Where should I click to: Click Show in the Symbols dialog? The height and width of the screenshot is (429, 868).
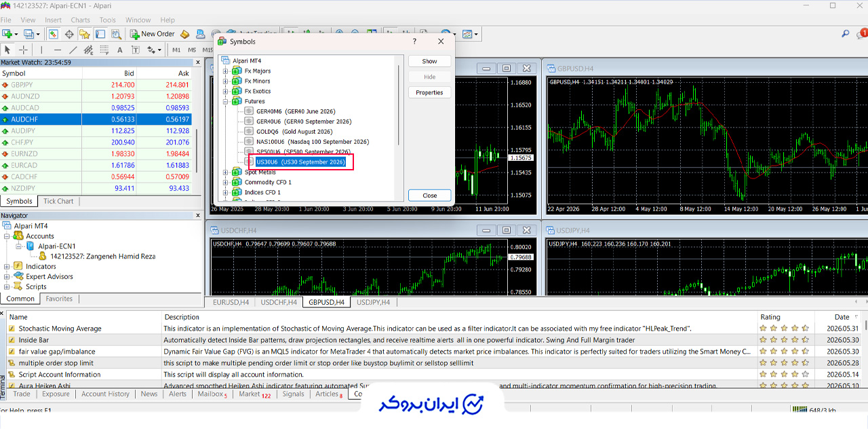(430, 61)
